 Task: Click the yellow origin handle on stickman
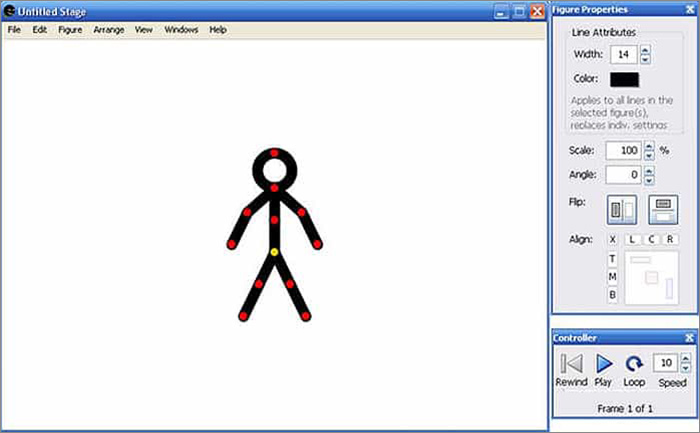click(x=274, y=252)
